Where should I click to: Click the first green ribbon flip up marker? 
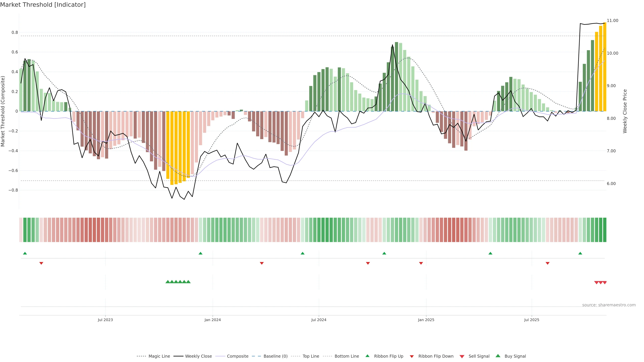pyautogui.click(x=25, y=253)
